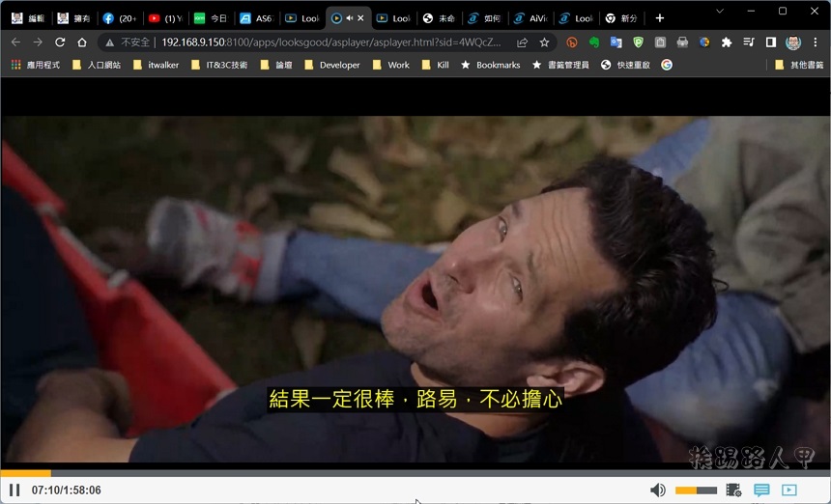Toggle the subtitle speech bubble icon

tap(761, 490)
